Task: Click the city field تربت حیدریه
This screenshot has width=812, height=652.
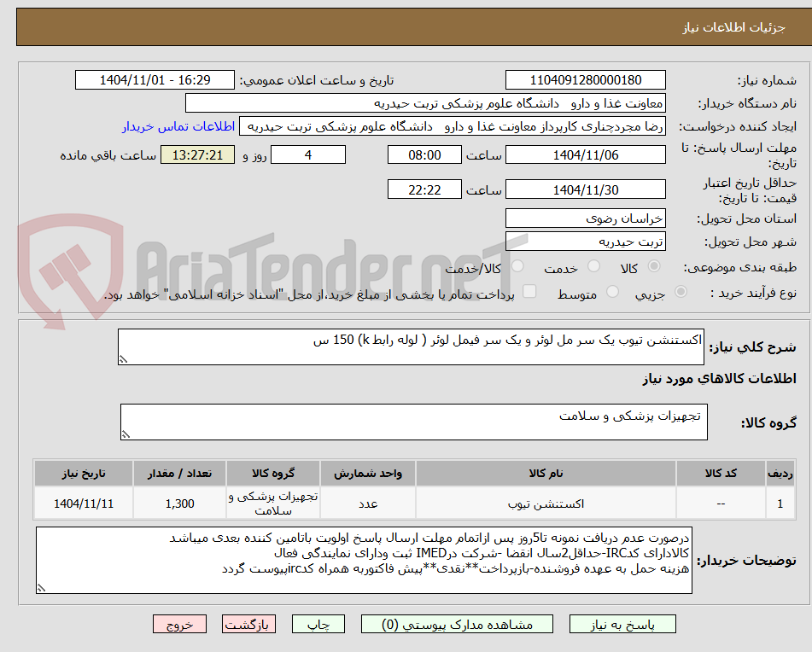Action: pos(585,242)
